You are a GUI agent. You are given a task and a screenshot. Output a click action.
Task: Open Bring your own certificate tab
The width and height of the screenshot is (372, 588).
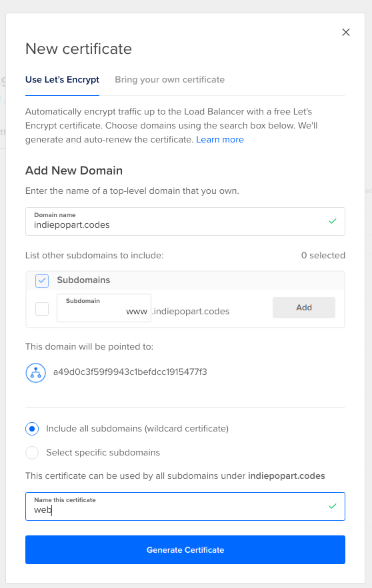(x=170, y=79)
